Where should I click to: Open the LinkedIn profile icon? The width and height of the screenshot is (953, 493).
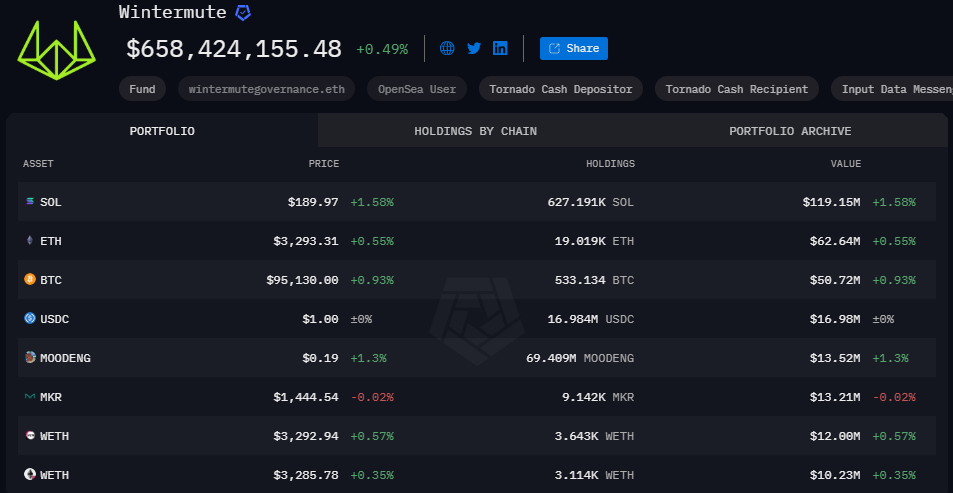(x=500, y=49)
